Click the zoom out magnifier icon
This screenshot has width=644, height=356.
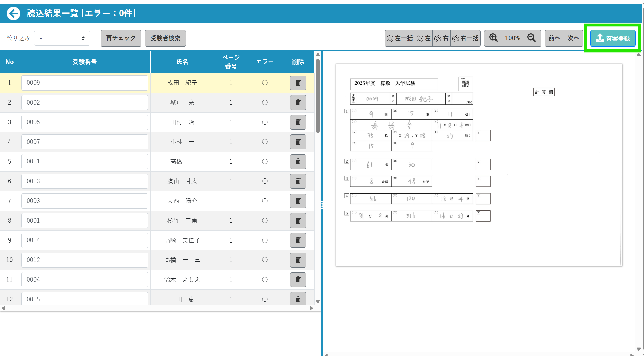pos(531,38)
